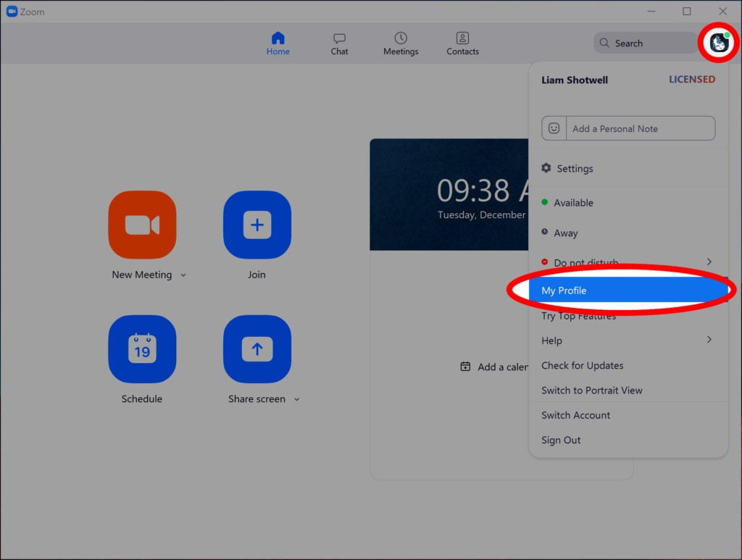Expand the Do not disturb submenu arrow

click(x=709, y=262)
